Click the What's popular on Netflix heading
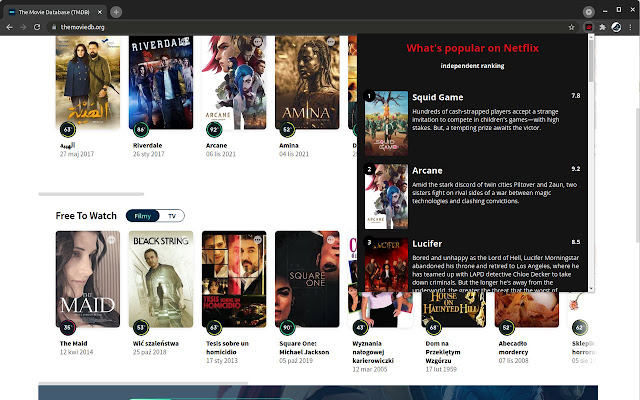The height and width of the screenshot is (400, 640). 472,48
